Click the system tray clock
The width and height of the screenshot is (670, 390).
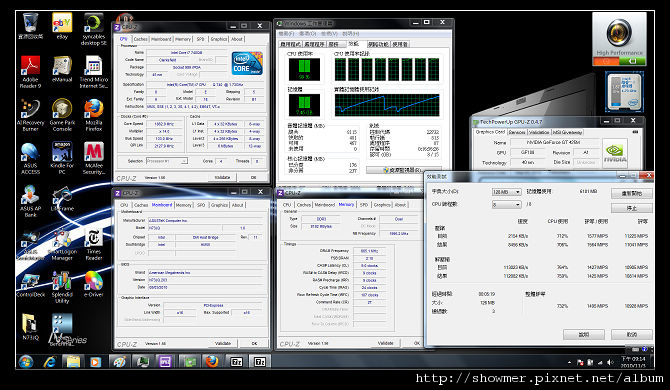click(x=633, y=362)
